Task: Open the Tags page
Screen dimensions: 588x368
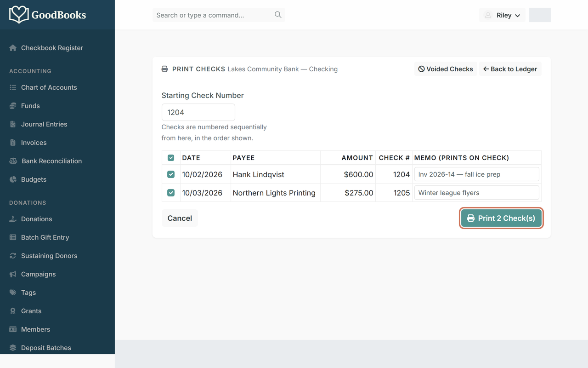Action: coord(57,293)
